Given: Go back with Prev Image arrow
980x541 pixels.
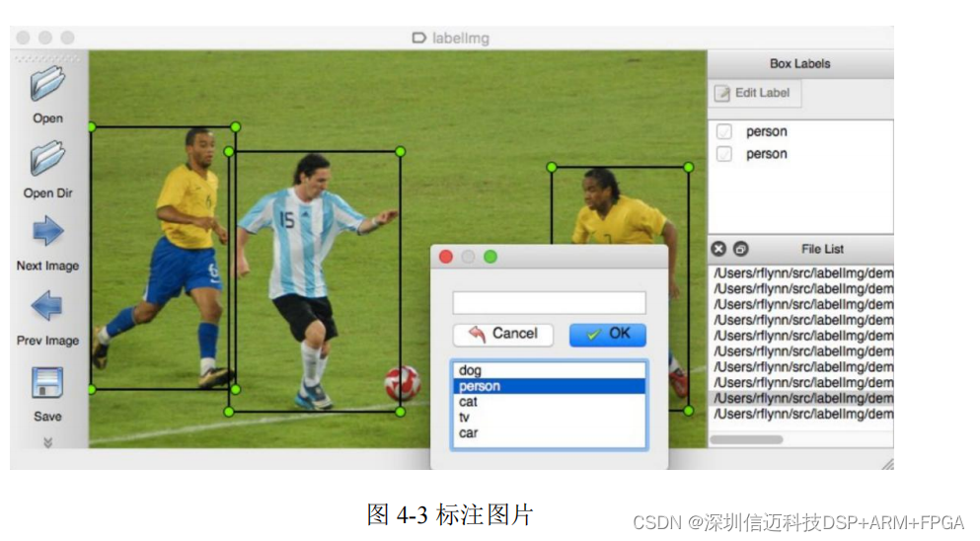Looking at the screenshot, I should coord(47,306).
